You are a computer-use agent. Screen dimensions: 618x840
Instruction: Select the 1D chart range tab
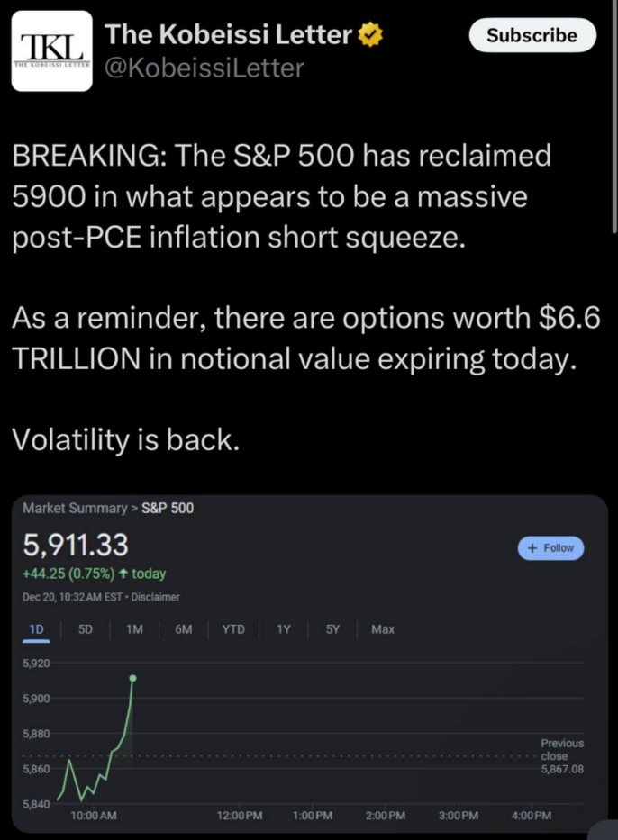(36, 629)
